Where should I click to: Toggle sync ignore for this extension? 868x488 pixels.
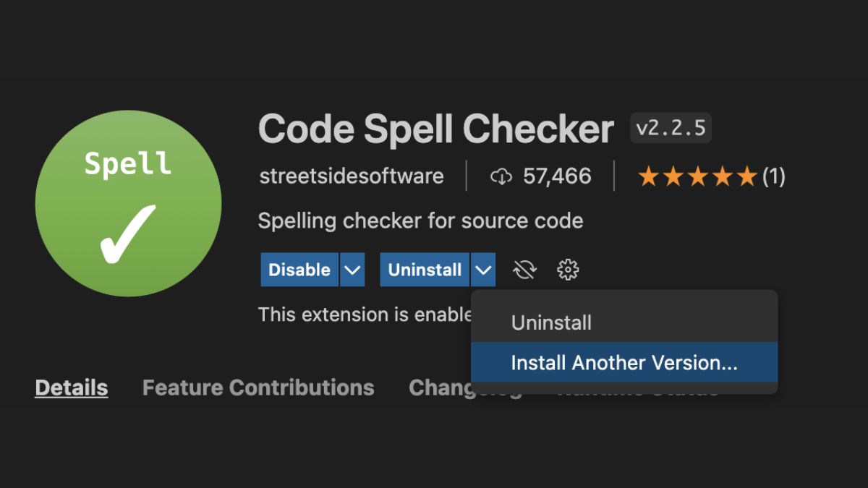524,269
